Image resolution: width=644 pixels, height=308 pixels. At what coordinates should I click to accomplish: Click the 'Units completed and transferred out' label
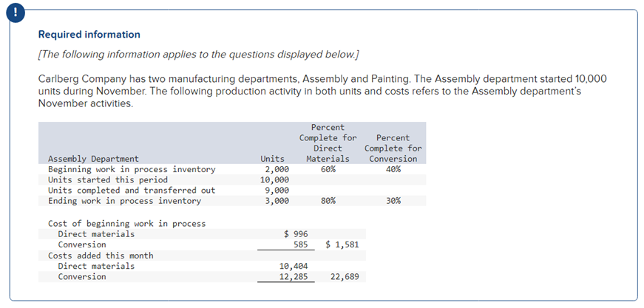132,191
